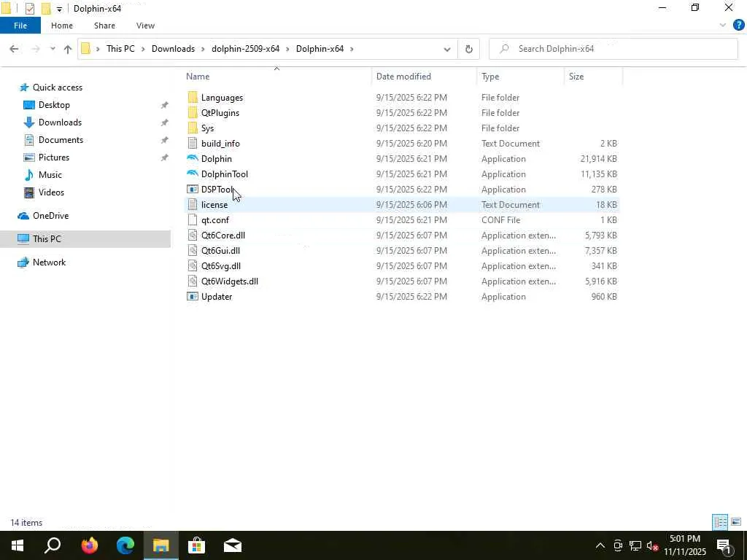
Task: Switch to the View ribbon tab
Action: tap(145, 26)
